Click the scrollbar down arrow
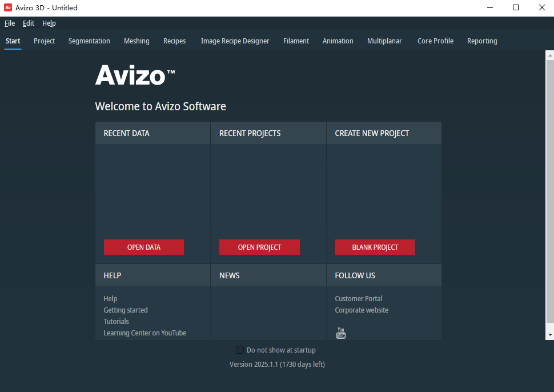554x392 pixels. 549,335
